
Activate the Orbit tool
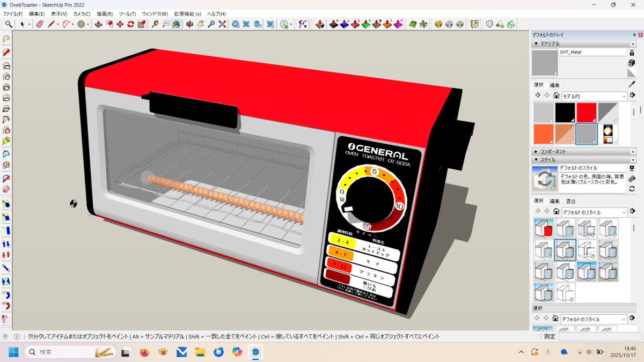tap(189, 24)
